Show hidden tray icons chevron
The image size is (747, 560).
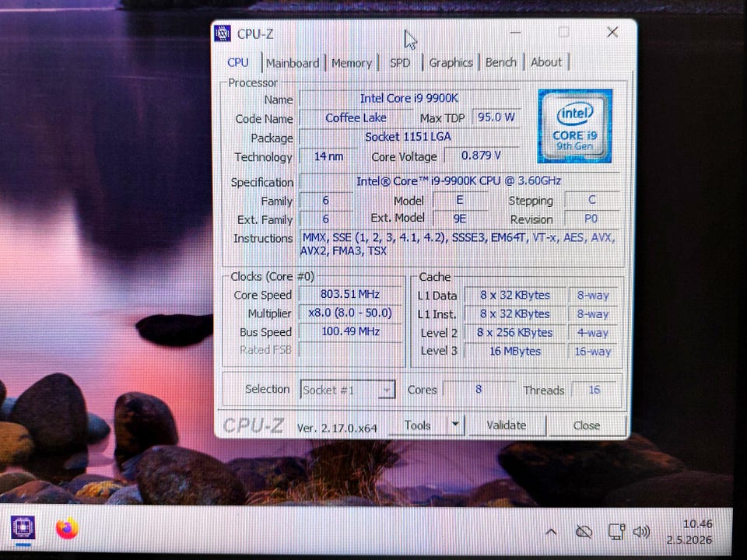[x=551, y=531]
